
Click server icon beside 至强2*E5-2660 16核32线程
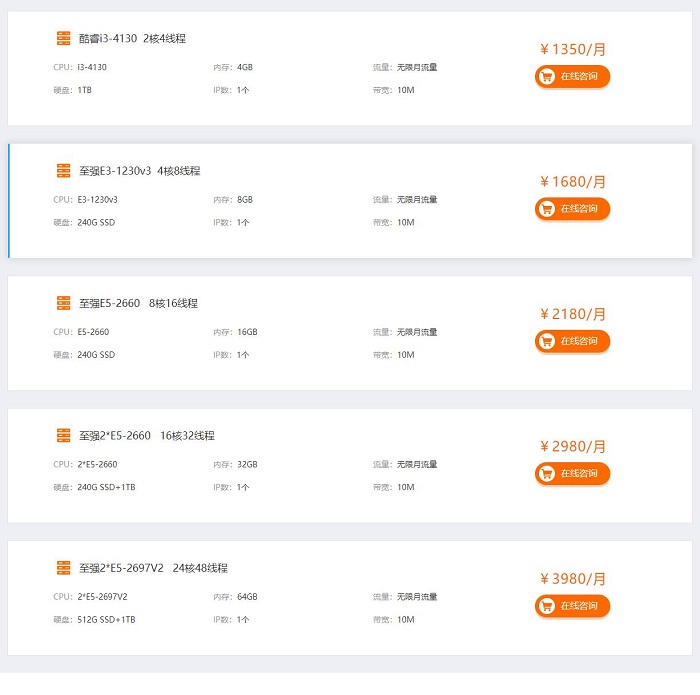tap(63, 435)
